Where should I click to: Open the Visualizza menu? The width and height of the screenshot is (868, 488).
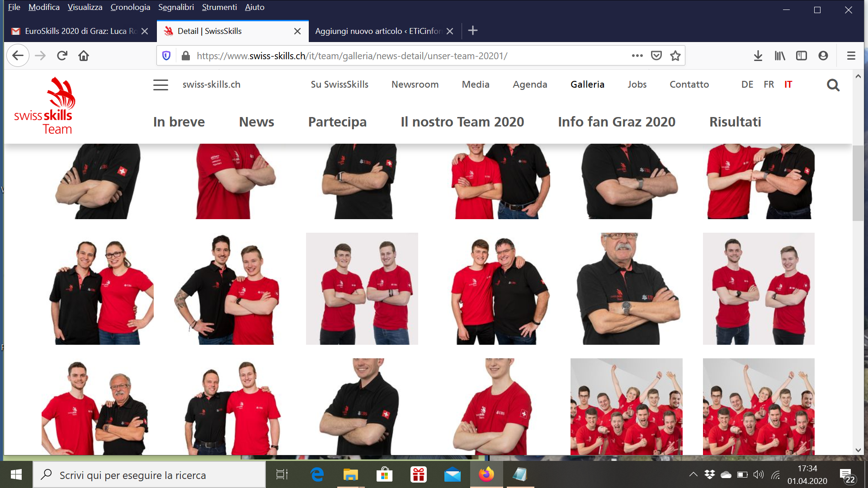pos(85,7)
